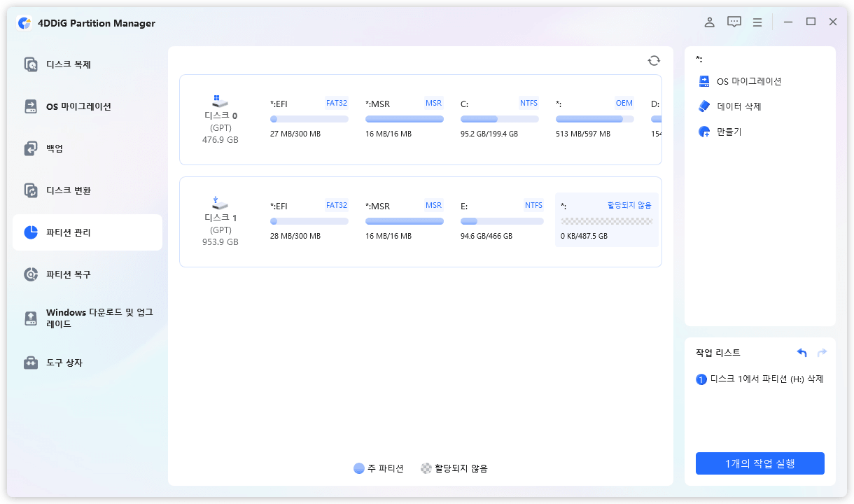Open the user account icon

pos(709,22)
